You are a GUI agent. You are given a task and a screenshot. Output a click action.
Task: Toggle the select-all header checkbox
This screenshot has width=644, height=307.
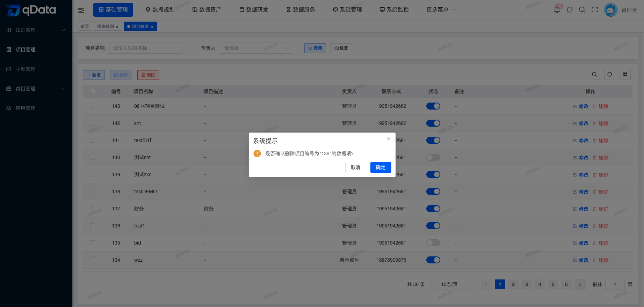[93, 91]
